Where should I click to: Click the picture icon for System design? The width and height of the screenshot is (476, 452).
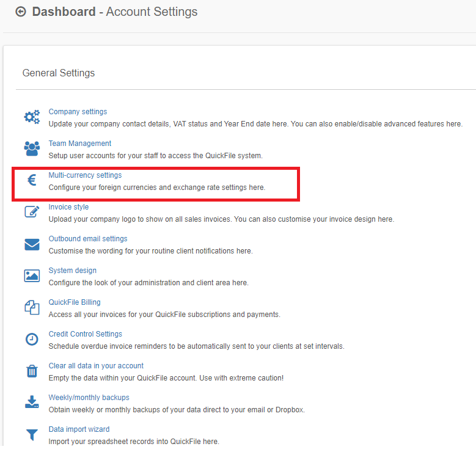click(x=32, y=275)
